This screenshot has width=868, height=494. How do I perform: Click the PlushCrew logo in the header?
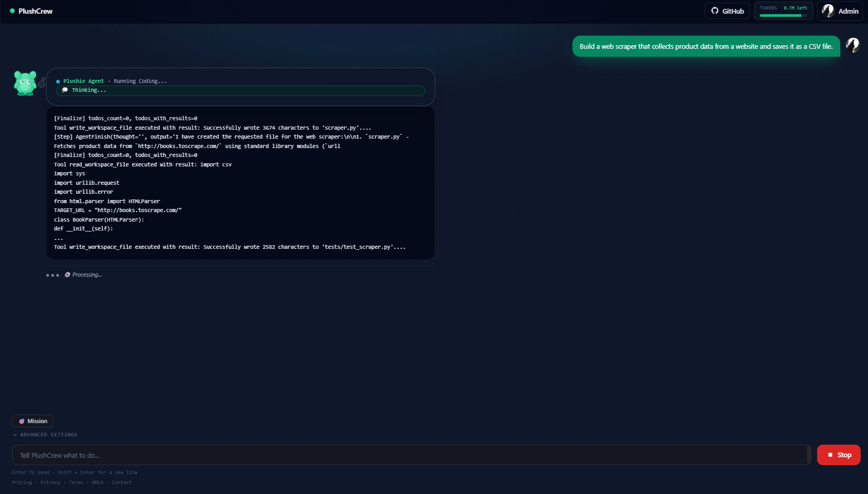[31, 11]
